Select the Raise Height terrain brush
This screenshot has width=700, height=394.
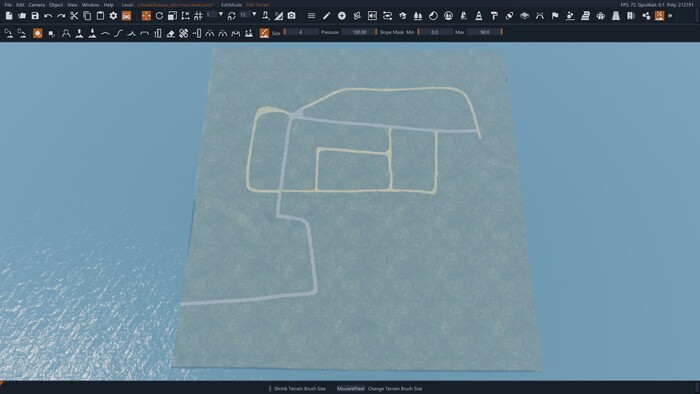point(79,33)
